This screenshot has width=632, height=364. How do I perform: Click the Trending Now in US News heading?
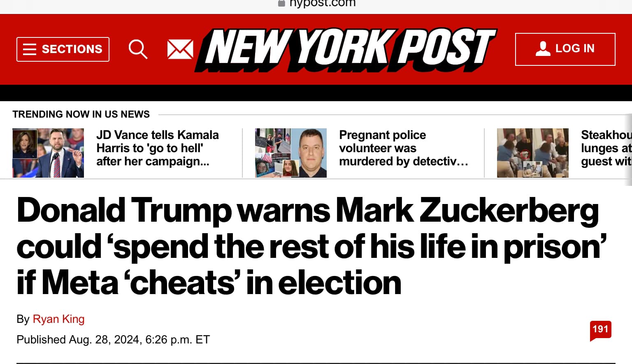pos(81,114)
